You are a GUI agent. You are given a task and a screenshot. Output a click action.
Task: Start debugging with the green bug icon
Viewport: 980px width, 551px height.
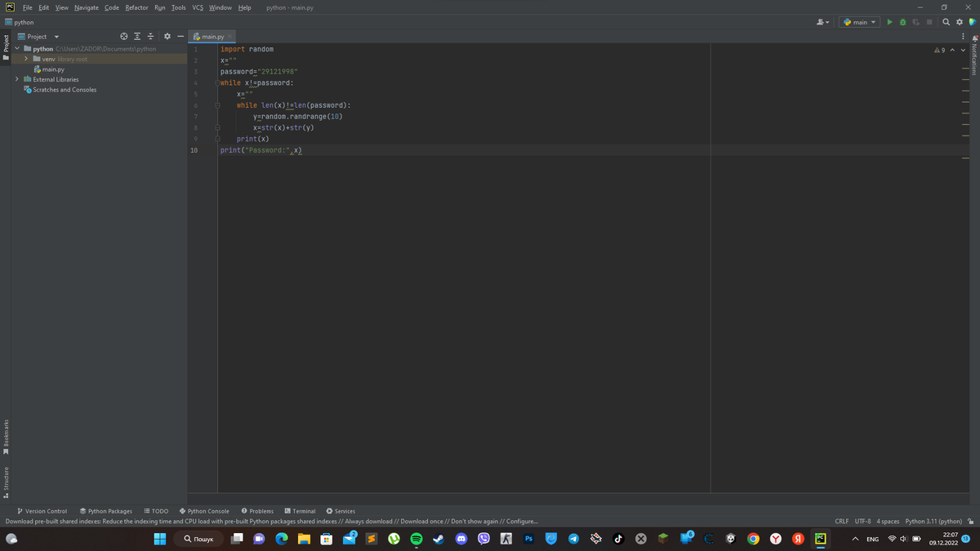[x=902, y=22]
